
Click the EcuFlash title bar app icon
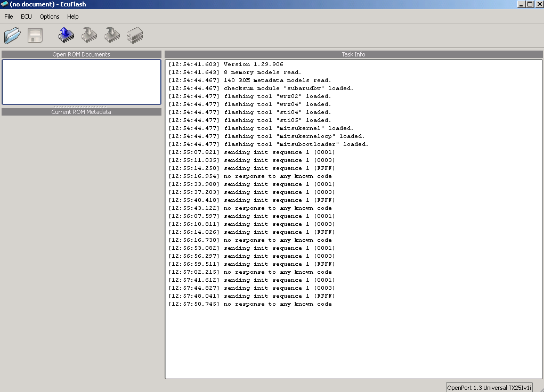(x=4, y=4)
